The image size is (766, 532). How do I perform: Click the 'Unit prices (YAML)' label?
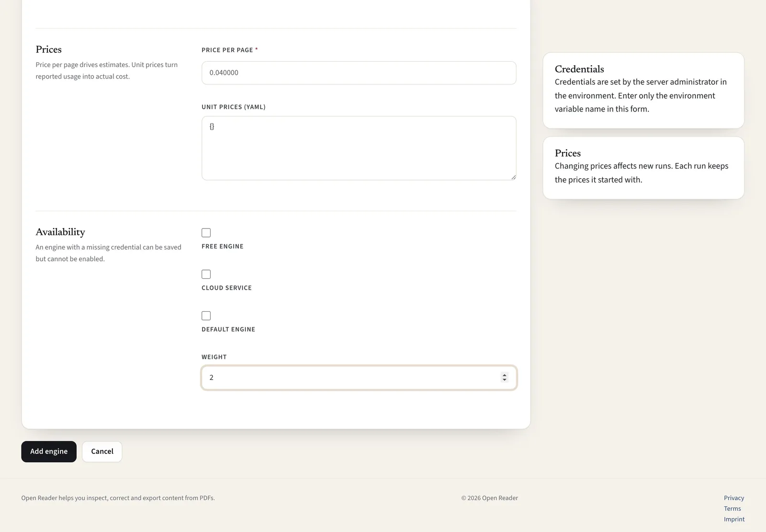coord(234,107)
